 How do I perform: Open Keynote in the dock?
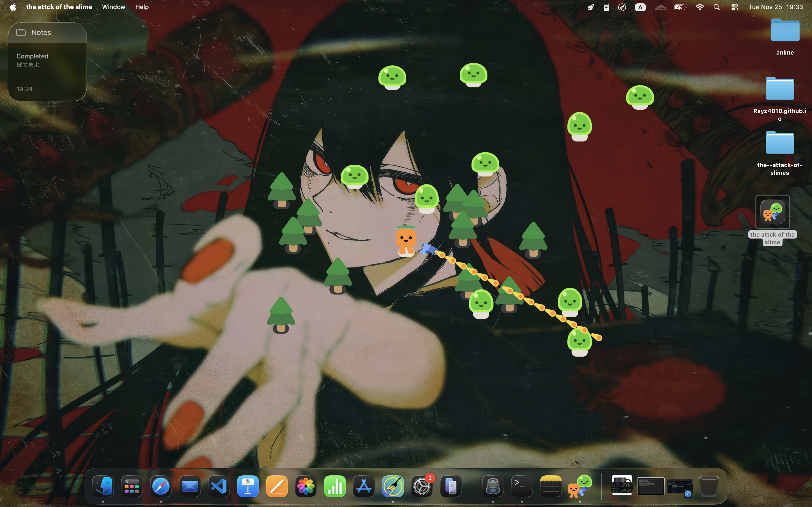pyautogui.click(x=248, y=486)
